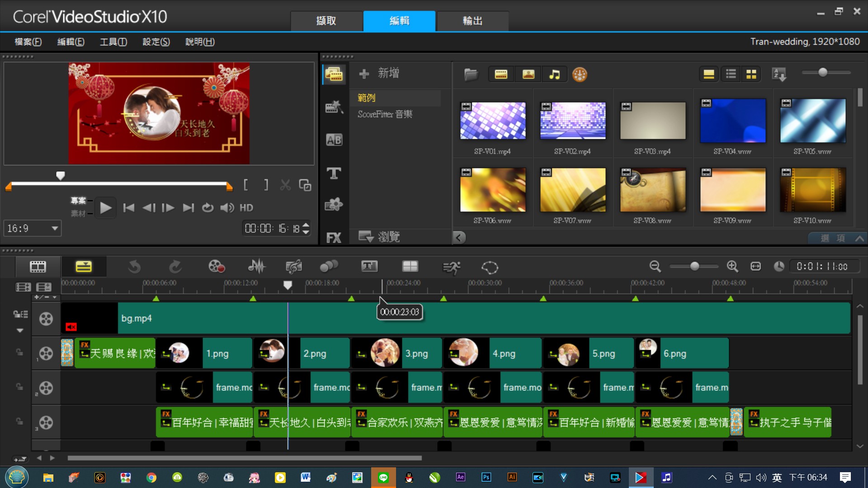Open the 檔案(F) menu

28,42
